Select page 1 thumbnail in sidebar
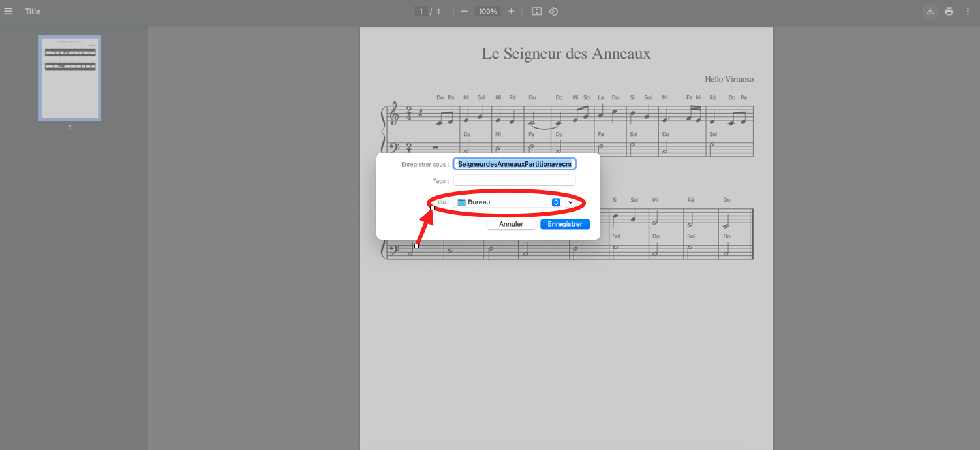The image size is (980, 450). tap(70, 78)
